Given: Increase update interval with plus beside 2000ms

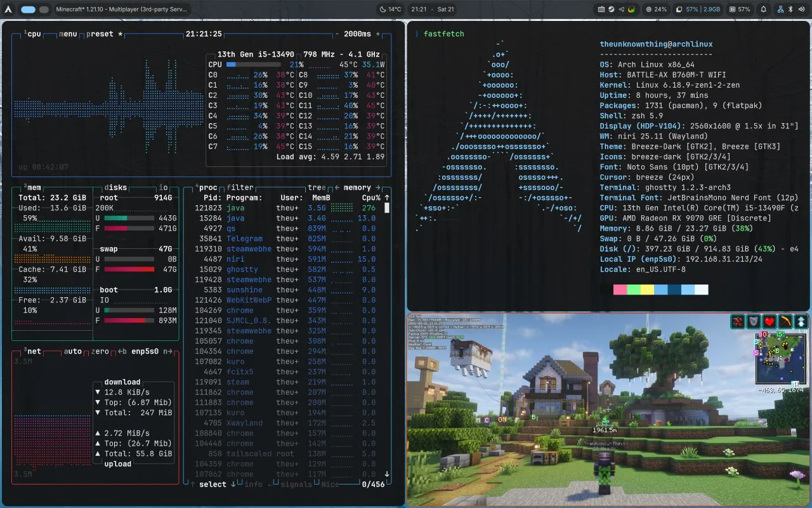Looking at the screenshot, I should [x=379, y=34].
